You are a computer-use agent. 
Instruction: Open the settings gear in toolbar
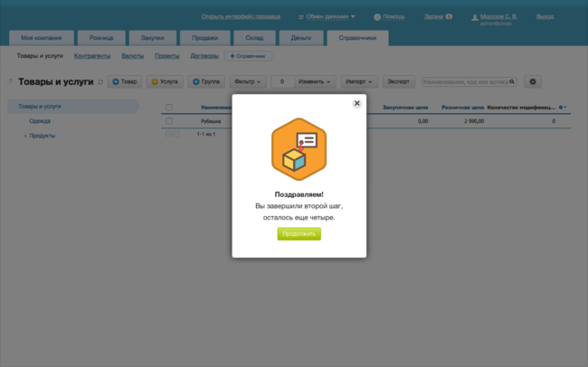click(533, 81)
